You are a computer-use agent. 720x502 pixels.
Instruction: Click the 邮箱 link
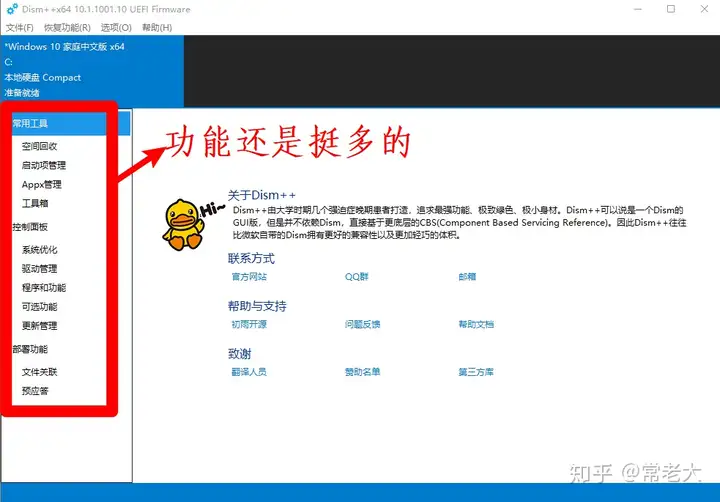(x=467, y=276)
